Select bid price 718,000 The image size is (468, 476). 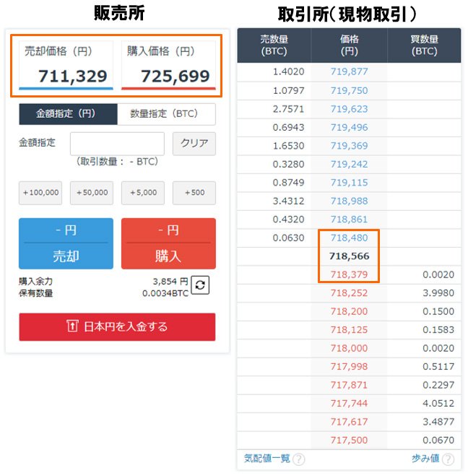(x=349, y=348)
